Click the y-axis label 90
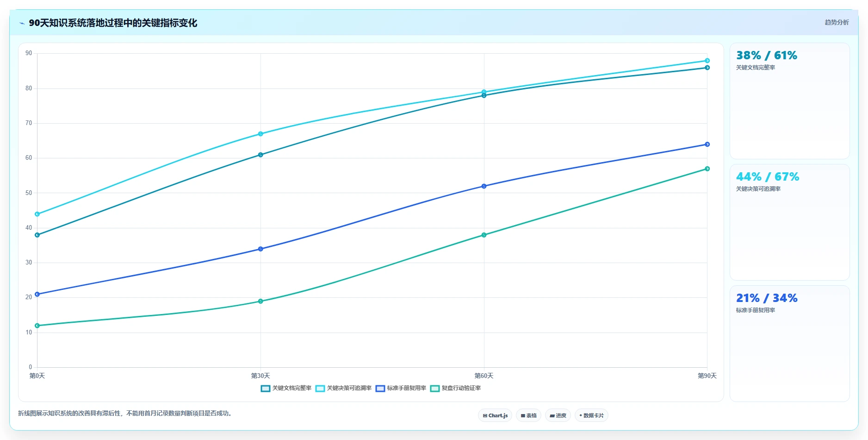The image size is (868, 440). pyautogui.click(x=29, y=53)
